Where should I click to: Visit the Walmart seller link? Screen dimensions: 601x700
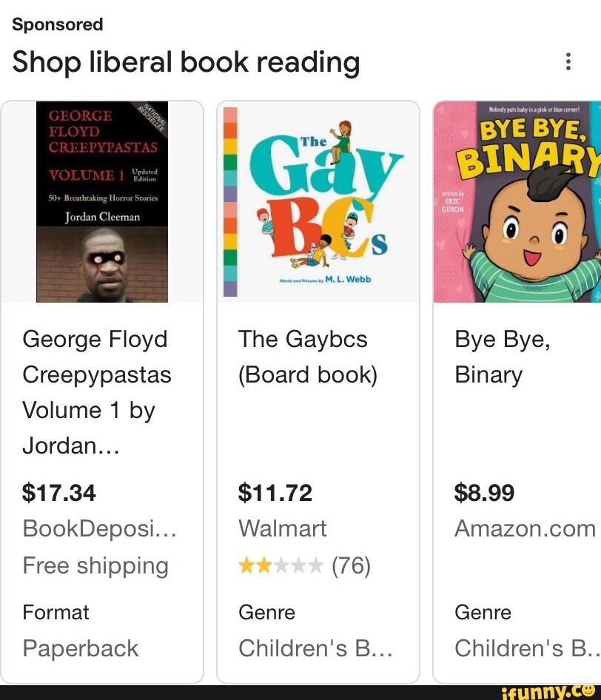[282, 529]
